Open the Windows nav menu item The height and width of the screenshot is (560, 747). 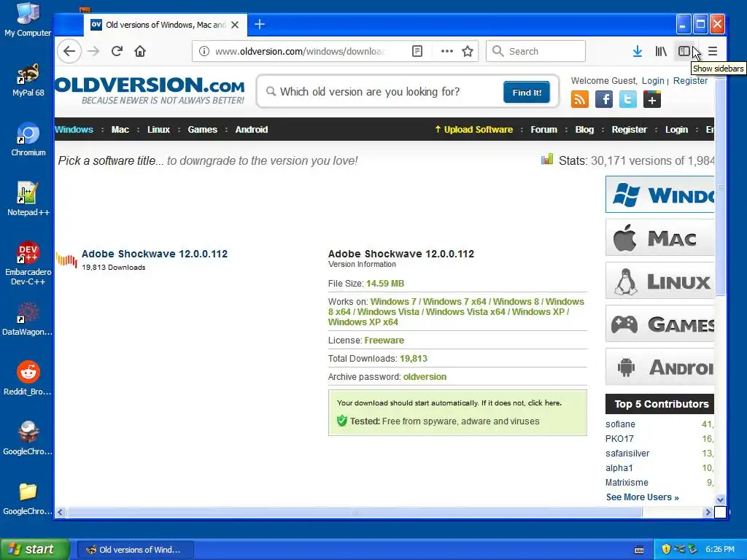[x=74, y=130]
